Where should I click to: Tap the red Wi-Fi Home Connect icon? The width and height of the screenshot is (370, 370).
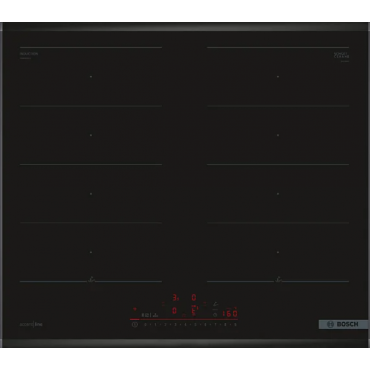pyautogui.click(x=135, y=309)
